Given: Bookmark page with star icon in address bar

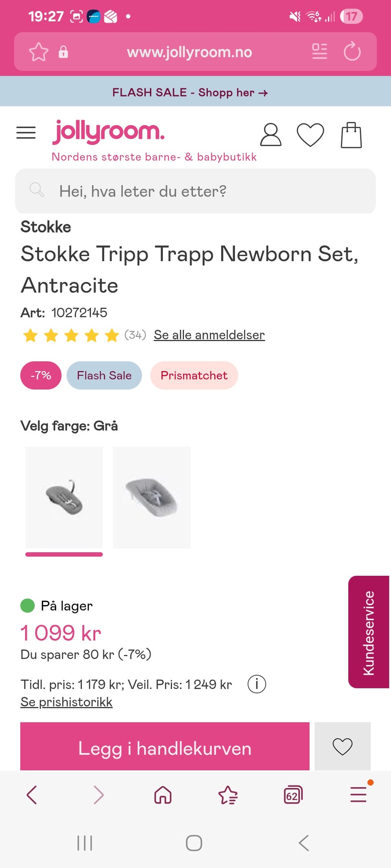Looking at the screenshot, I should pos(39,52).
